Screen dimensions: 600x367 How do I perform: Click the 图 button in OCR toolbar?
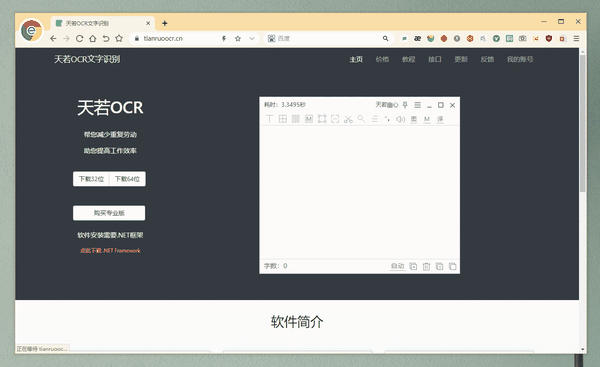pyautogui.click(x=414, y=119)
